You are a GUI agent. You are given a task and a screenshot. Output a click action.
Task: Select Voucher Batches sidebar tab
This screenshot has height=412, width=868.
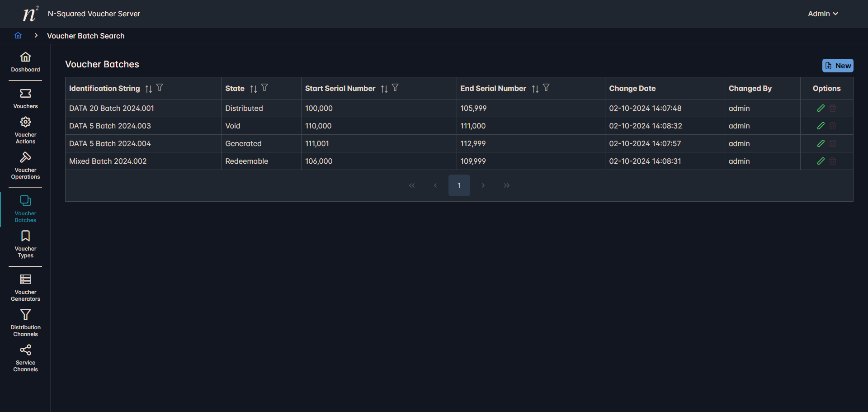(x=25, y=208)
